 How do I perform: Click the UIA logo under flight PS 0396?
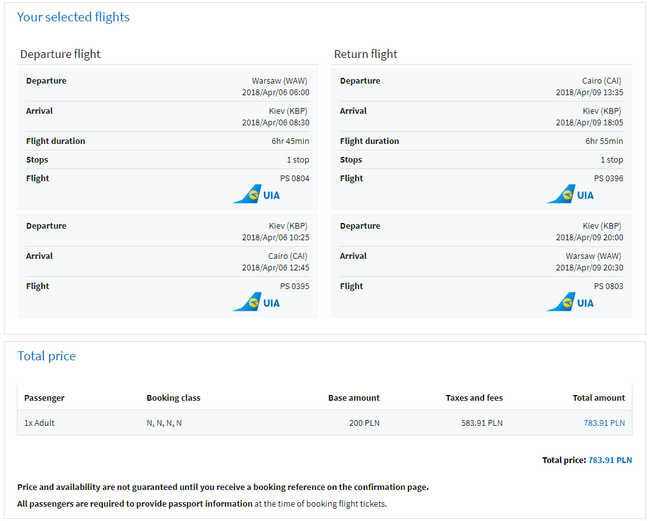coord(570,194)
